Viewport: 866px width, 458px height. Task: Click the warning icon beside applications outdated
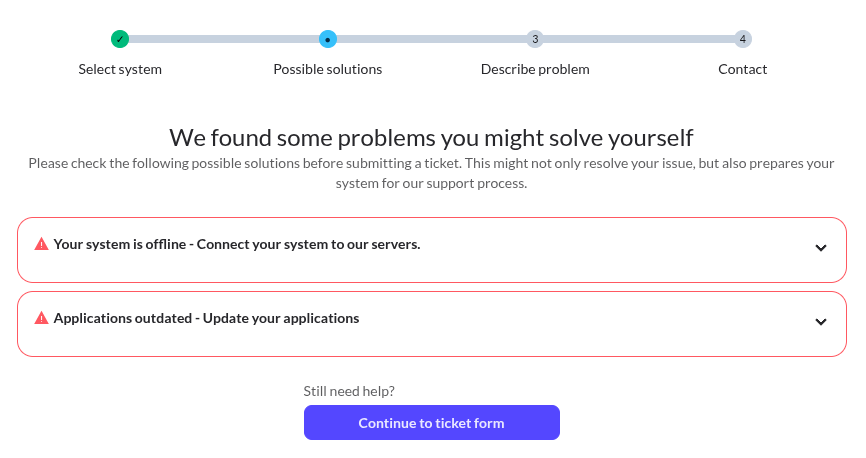coord(41,318)
